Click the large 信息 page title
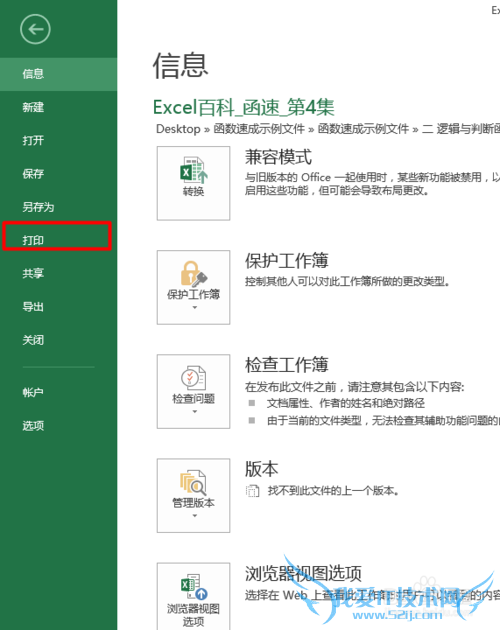The width and height of the screenshot is (500, 630). pos(180,65)
